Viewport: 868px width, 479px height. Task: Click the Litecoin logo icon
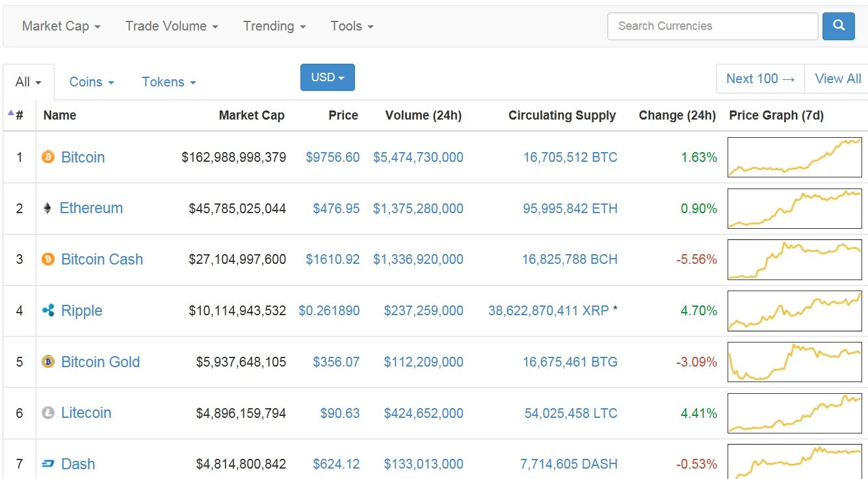pyautogui.click(x=48, y=413)
